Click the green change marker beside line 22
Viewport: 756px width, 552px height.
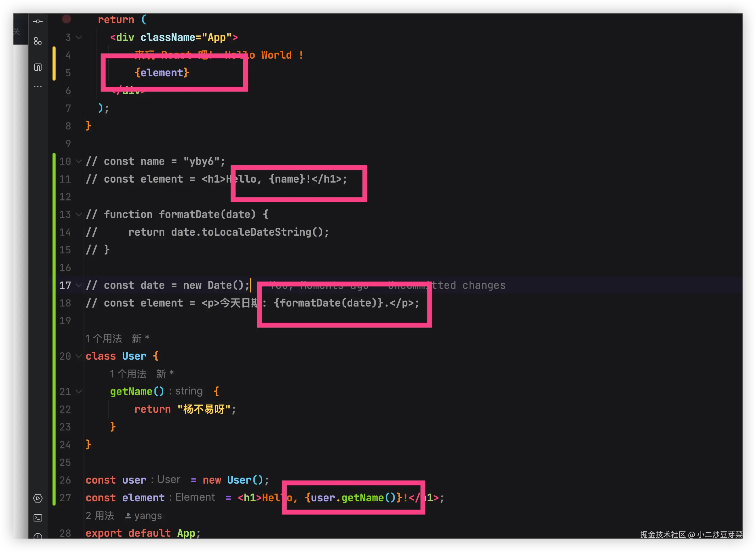pos(54,409)
